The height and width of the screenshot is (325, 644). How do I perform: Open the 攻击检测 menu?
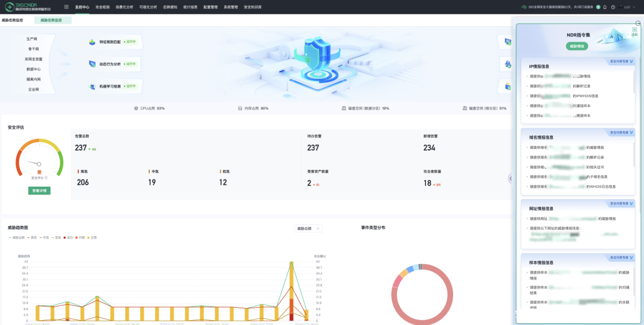[x=103, y=7]
